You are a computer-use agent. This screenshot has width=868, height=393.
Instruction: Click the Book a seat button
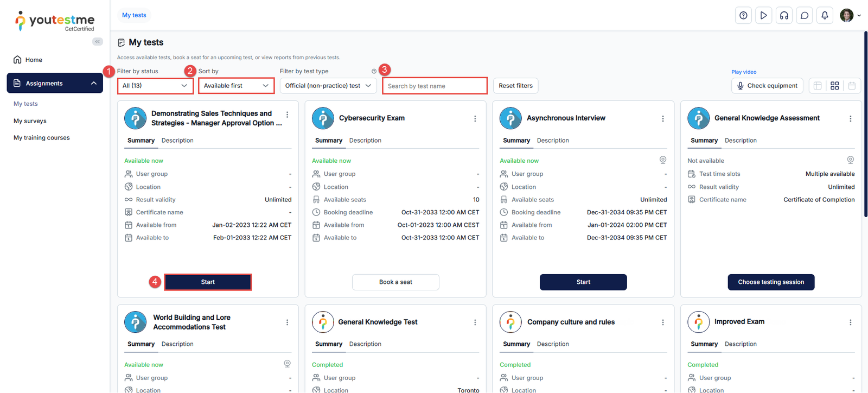tap(395, 282)
